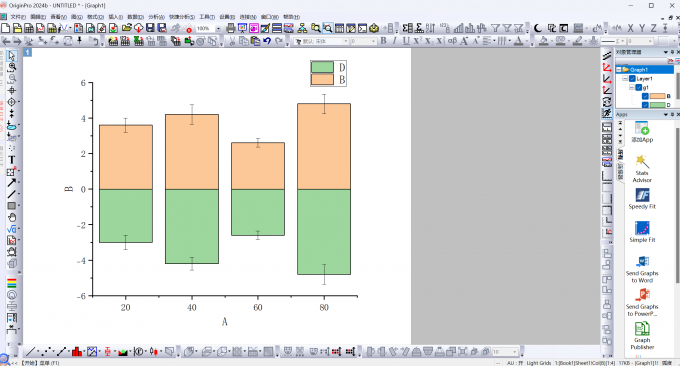Click the Undo arrow icon

tap(267, 41)
